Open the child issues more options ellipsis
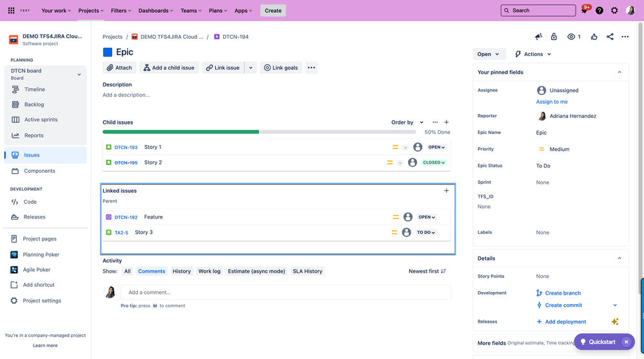This screenshot has height=359, width=644. (x=435, y=122)
